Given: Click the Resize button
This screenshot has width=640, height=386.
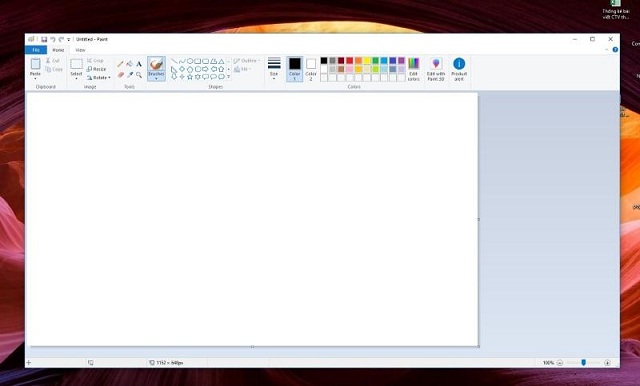Looking at the screenshot, I should click(x=96, y=69).
